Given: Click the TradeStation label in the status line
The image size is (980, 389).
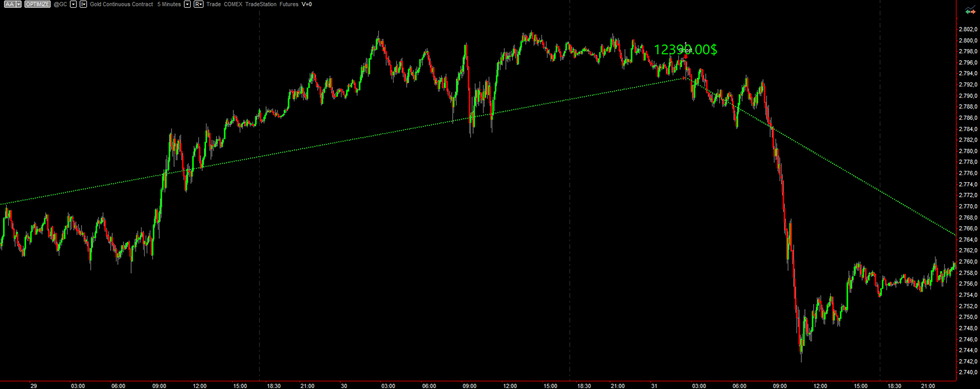Looking at the screenshot, I should pyautogui.click(x=261, y=4).
